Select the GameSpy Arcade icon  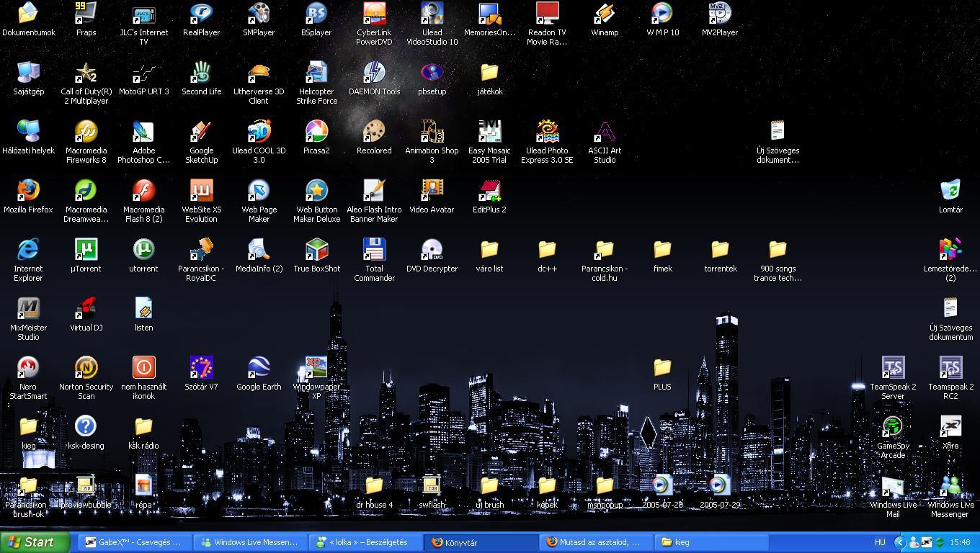[x=893, y=437]
